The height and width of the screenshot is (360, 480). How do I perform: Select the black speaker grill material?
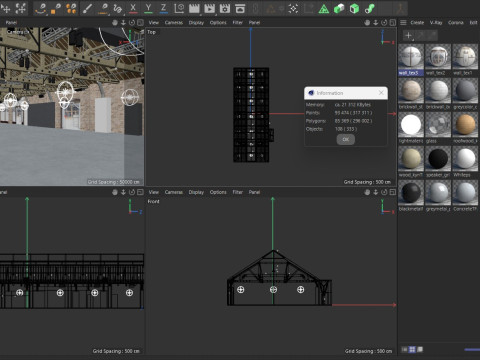[x=438, y=161]
